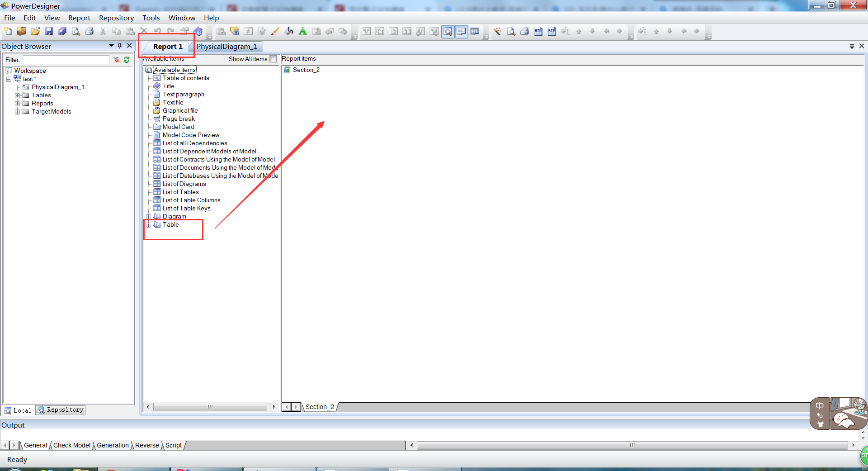Click the Open folder toolbar icon
Screen dimensions: 868x471
coord(35,31)
